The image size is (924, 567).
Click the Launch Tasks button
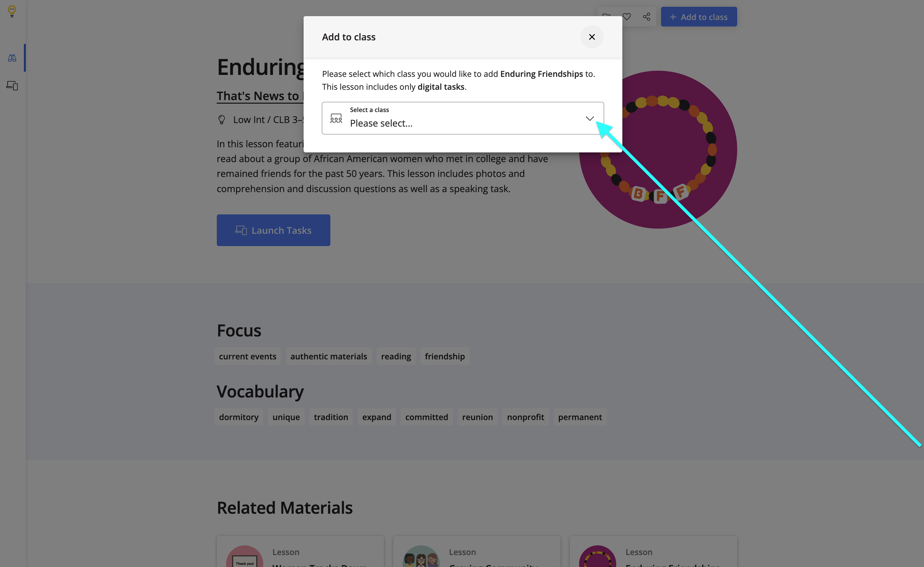coord(273,230)
